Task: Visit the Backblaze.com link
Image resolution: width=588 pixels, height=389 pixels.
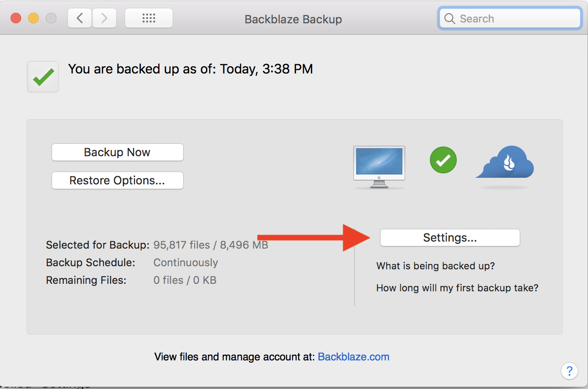Action: [x=354, y=356]
